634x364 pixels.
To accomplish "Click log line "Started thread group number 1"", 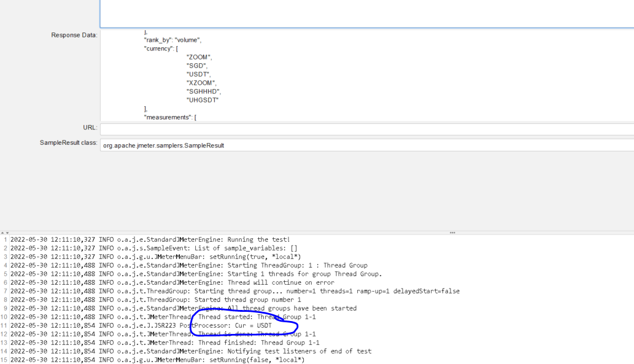I will point(156,300).
